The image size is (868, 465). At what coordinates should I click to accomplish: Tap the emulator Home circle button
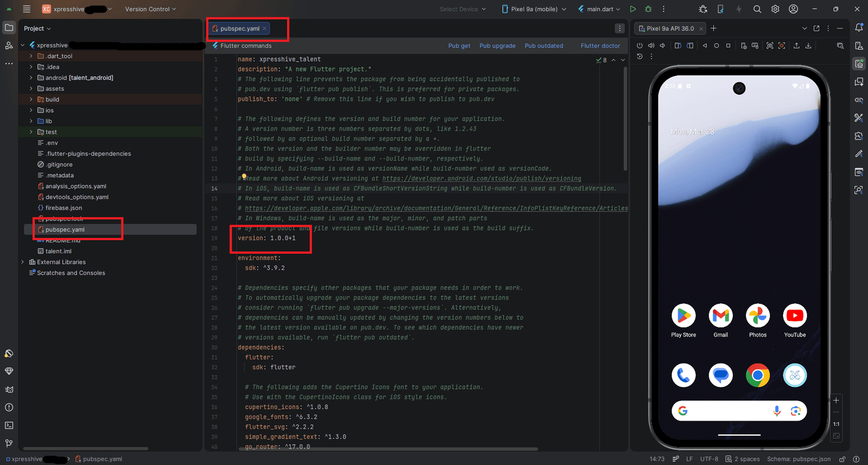point(716,46)
